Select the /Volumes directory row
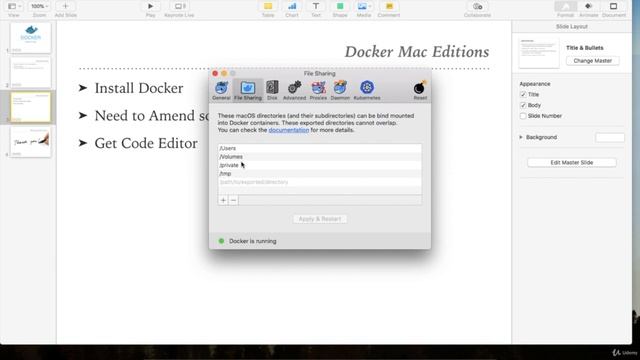The height and width of the screenshot is (360, 640). (x=320, y=157)
